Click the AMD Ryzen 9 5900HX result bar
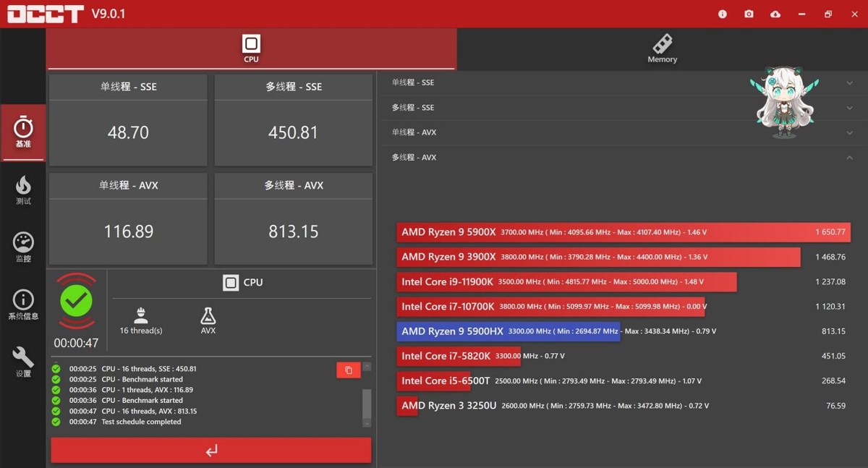 pos(506,331)
